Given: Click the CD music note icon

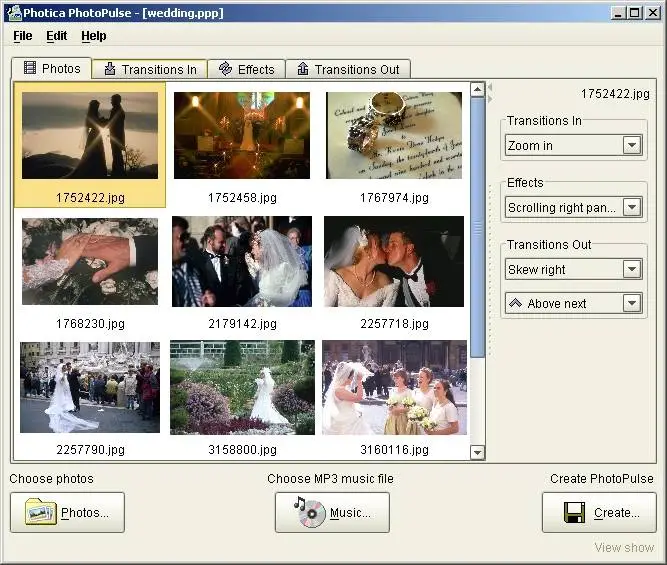Looking at the screenshot, I should (x=309, y=512).
